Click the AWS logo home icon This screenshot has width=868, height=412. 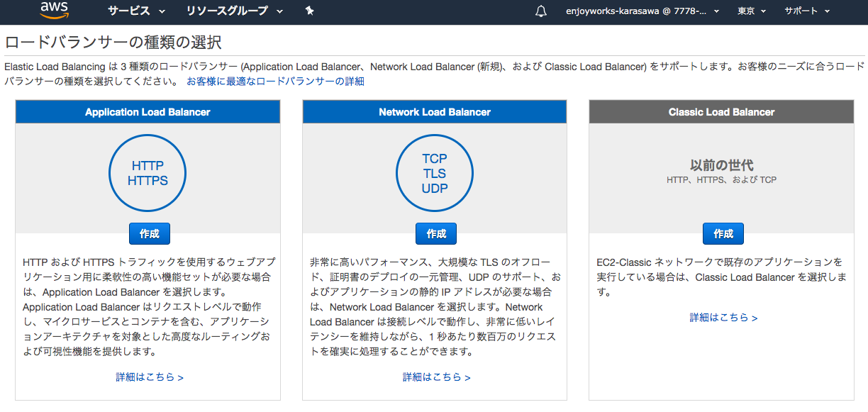click(54, 10)
